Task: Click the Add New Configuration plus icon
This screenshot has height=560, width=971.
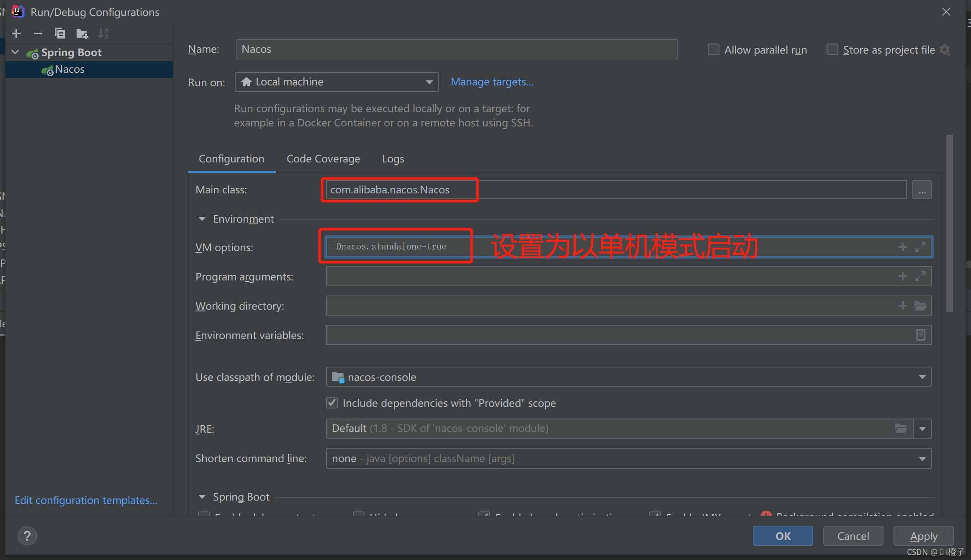Action: pos(16,33)
